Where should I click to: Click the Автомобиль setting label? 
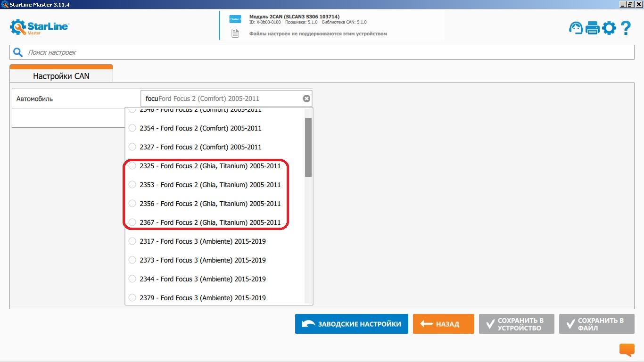point(34,99)
